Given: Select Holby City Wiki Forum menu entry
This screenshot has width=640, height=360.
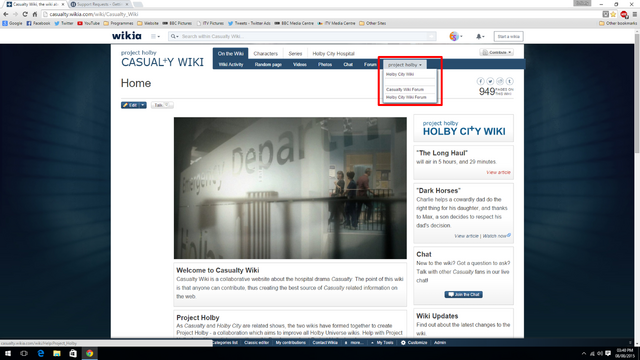Looking at the screenshot, I should pyautogui.click(x=406, y=97).
